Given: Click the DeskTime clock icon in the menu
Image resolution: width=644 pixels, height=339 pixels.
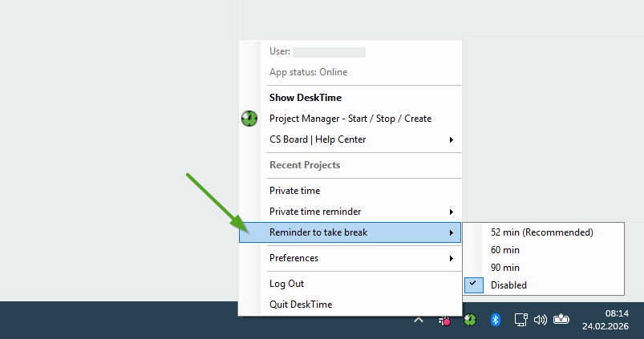Looking at the screenshot, I should pyautogui.click(x=249, y=119).
